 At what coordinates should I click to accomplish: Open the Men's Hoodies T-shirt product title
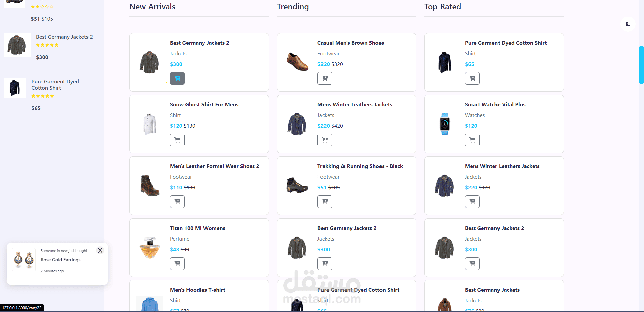pyautogui.click(x=197, y=290)
